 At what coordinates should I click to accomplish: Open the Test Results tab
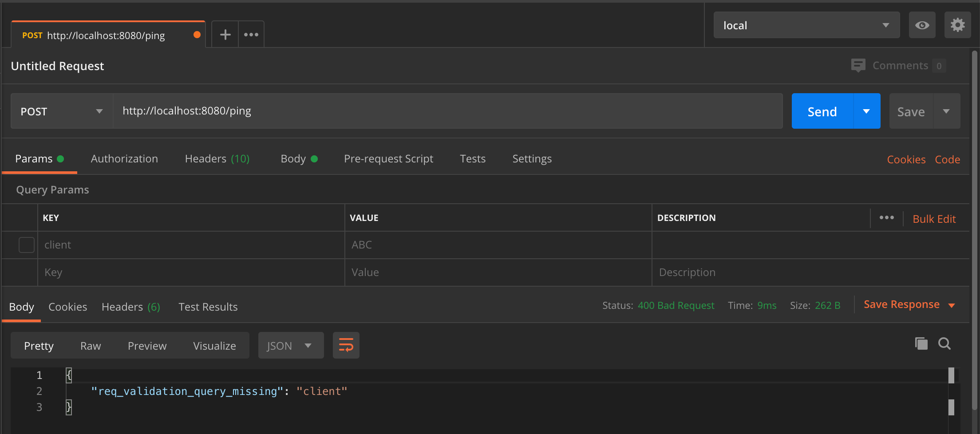pos(208,307)
